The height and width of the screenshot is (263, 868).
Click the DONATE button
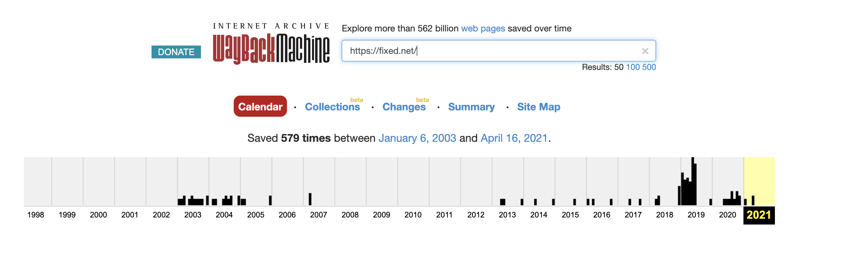(176, 52)
